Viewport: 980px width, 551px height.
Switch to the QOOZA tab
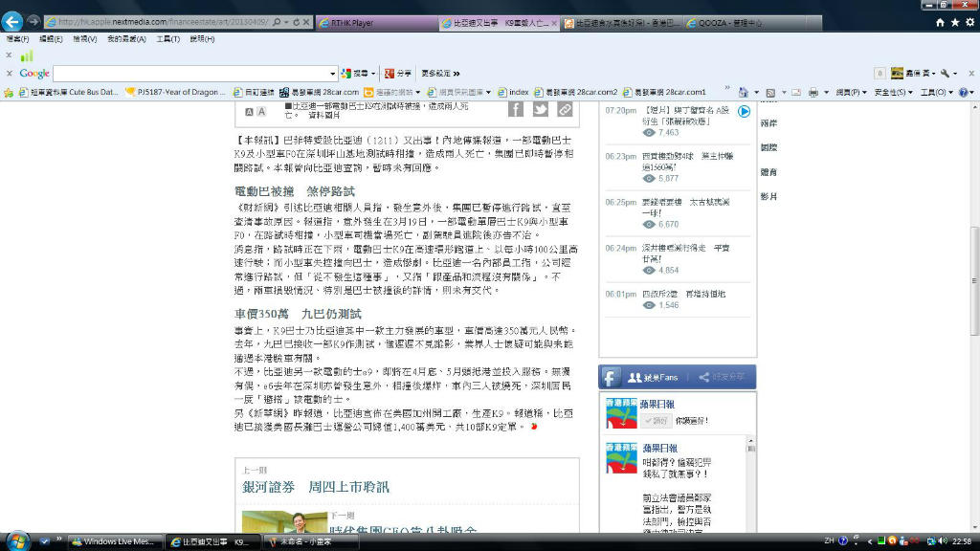[x=752, y=23]
